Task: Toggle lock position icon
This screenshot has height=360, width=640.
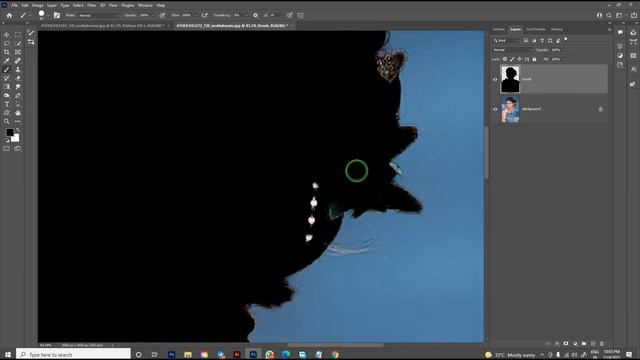Action: (x=519, y=59)
